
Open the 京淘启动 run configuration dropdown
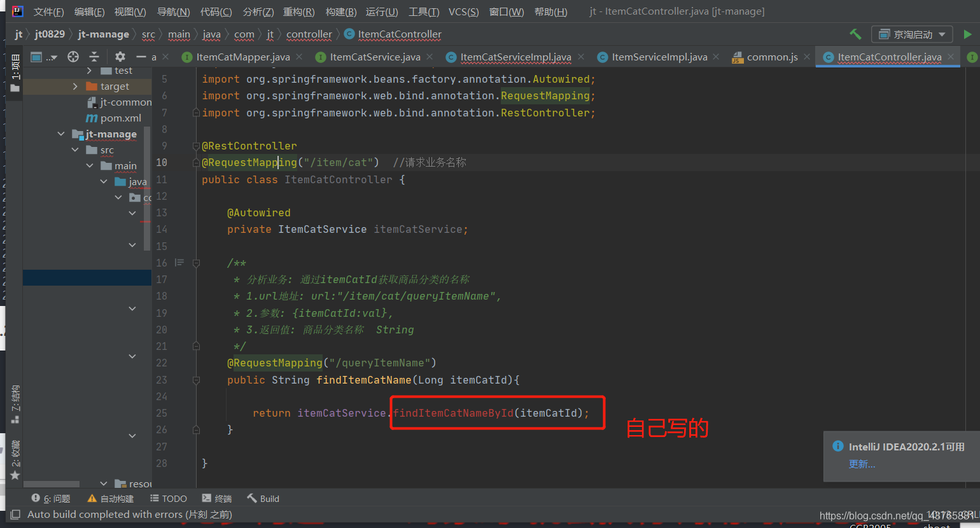coord(912,34)
